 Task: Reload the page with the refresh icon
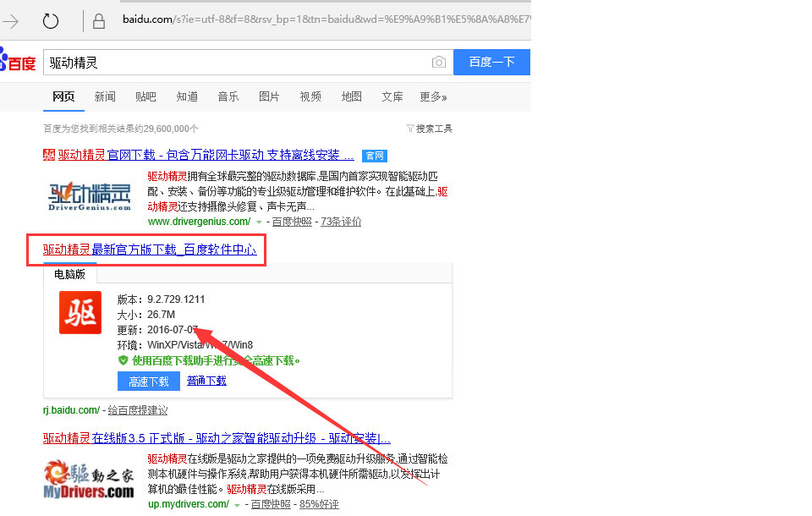[x=50, y=21]
